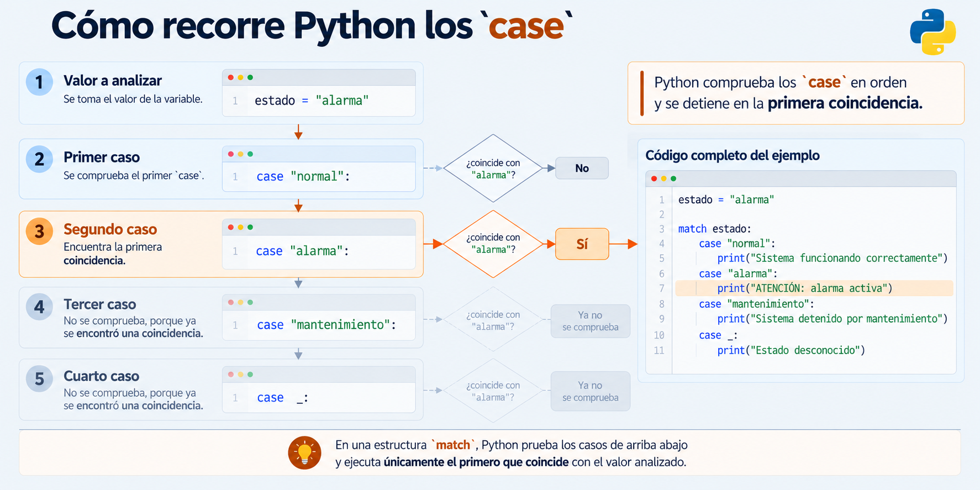The height and width of the screenshot is (490, 980).
Task: Click the Python logo
Action: [932, 31]
